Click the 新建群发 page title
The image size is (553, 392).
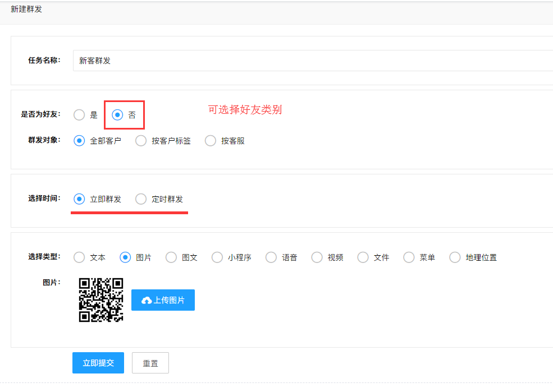26,9
